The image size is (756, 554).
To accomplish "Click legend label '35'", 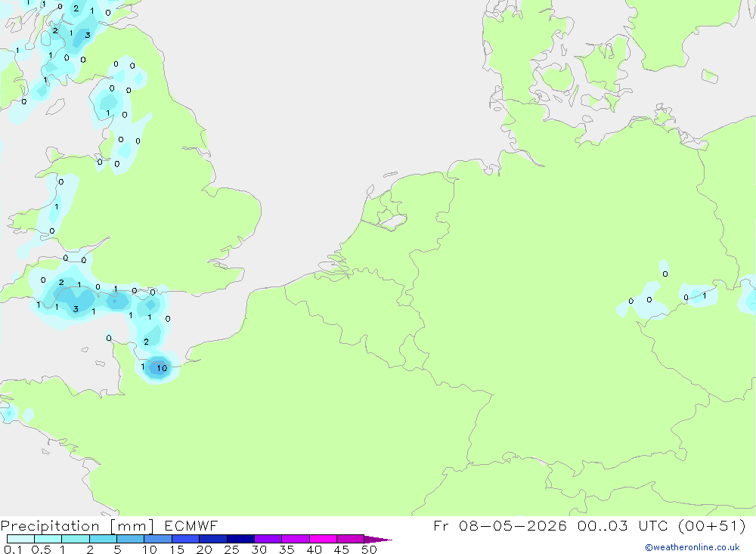I will point(287,549).
